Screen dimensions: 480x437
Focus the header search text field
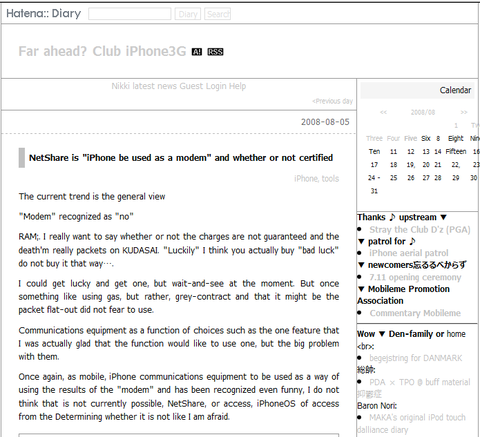click(x=130, y=14)
